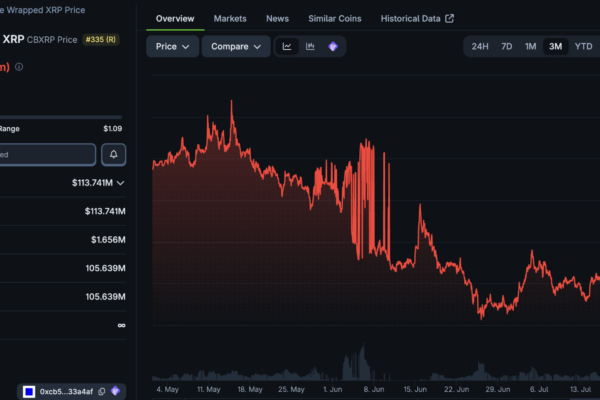Select the 24H time range

point(480,46)
